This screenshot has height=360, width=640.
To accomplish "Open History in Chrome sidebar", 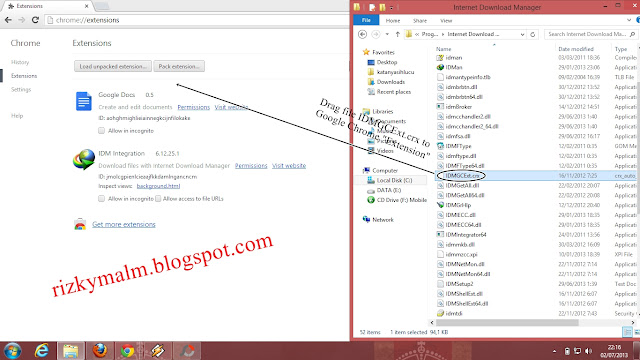I will click(x=20, y=62).
